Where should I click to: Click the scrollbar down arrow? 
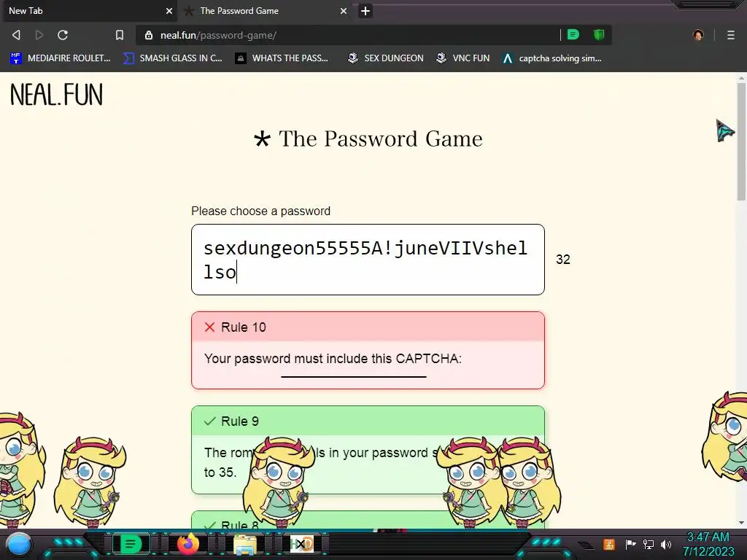coord(741,522)
